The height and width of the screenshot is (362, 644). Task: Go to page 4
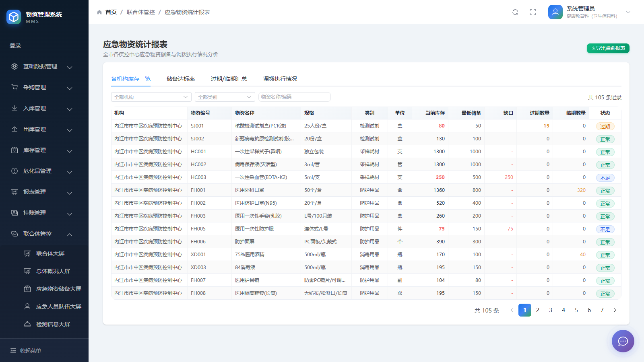click(563, 310)
